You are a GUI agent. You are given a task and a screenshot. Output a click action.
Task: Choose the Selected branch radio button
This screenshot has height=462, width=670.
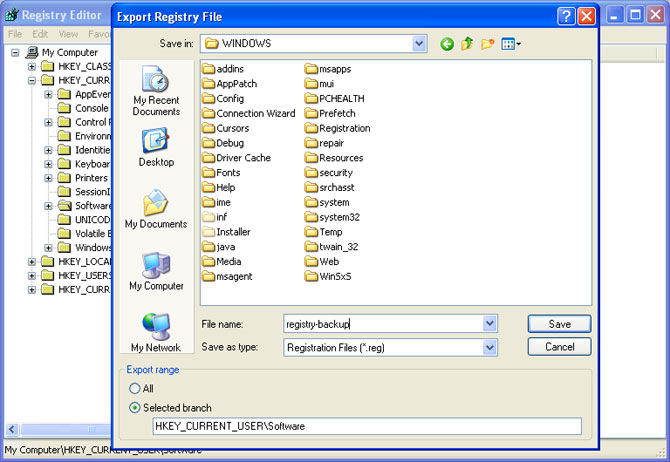[x=135, y=408]
